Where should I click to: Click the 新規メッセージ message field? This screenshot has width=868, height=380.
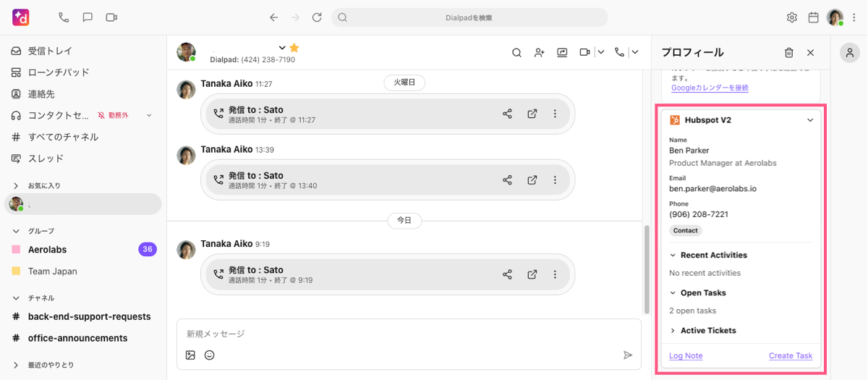409,334
